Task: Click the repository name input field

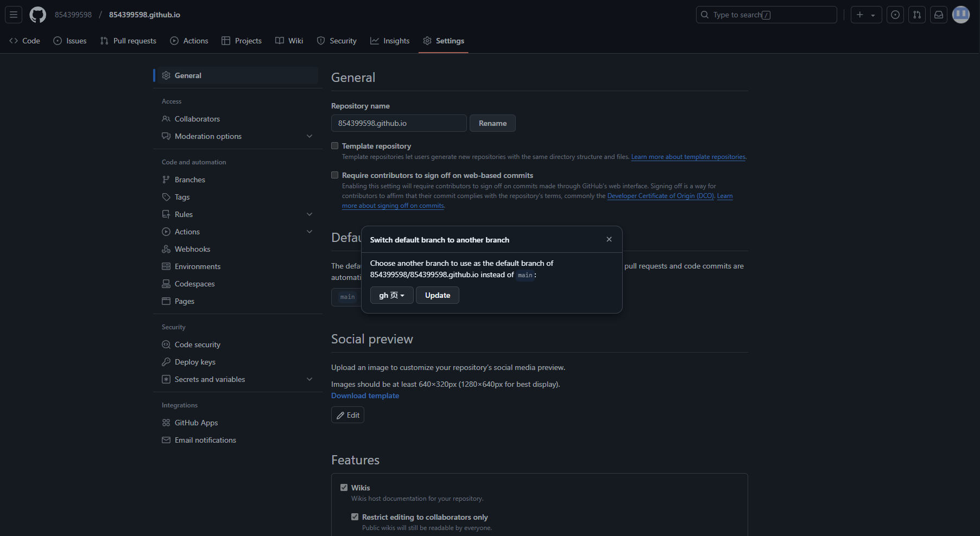Action: [x=399, y=123]
